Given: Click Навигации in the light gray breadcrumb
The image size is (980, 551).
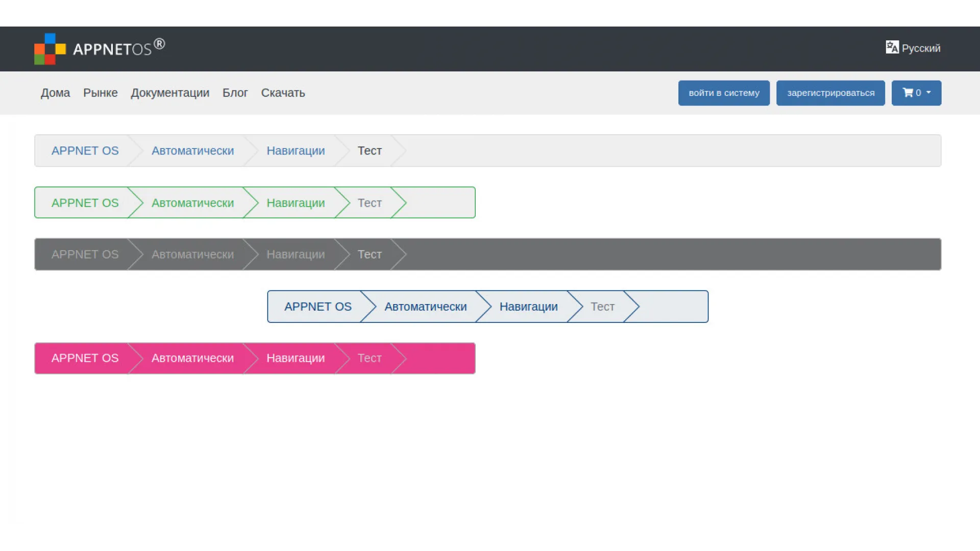Looking at the screenshot, I should click(x=296, y=151).
